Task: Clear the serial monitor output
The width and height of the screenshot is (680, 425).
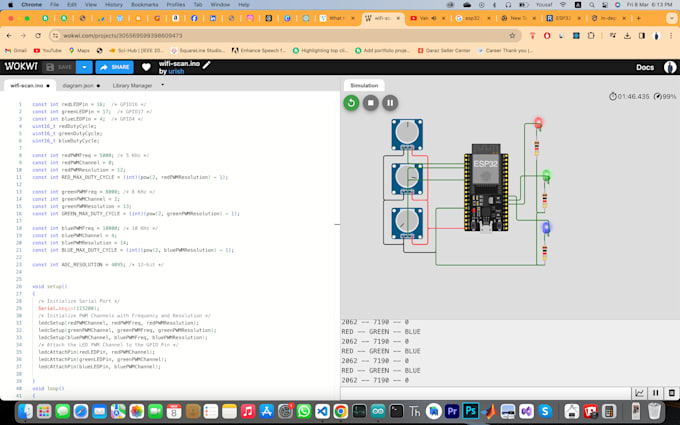Action: pos(670,393)
